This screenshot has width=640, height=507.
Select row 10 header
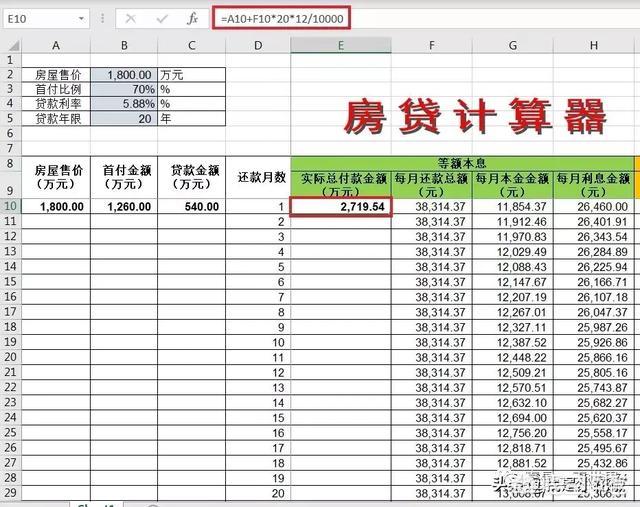(11, 206)
